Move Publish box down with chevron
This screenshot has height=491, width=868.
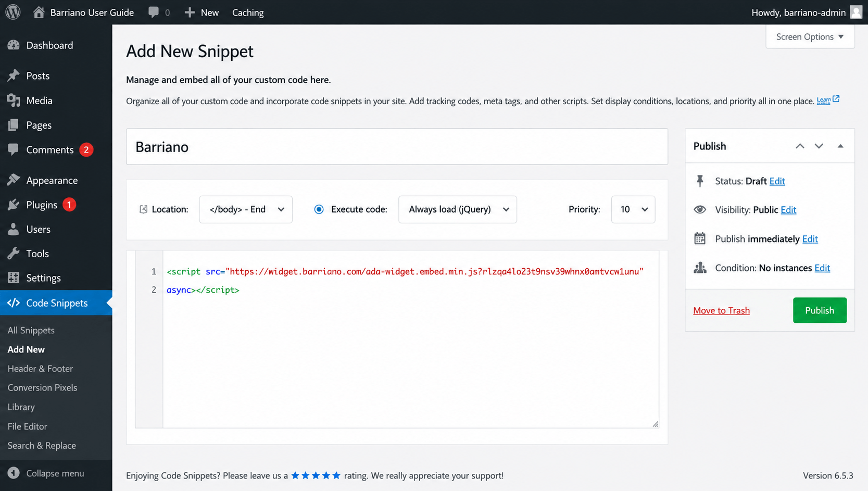pyautogui.click(x=819, y=146)
